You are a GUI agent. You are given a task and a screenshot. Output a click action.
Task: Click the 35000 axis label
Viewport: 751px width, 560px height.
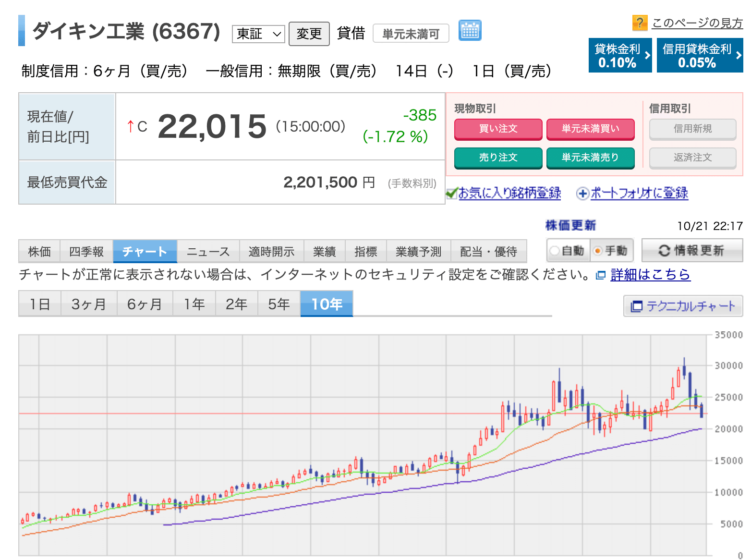click(x=729, y=335)
